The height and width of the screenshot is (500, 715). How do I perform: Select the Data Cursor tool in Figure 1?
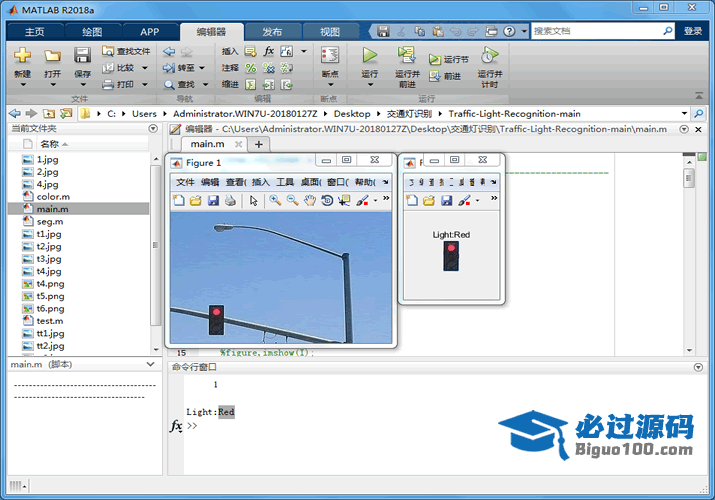point(344,201)
